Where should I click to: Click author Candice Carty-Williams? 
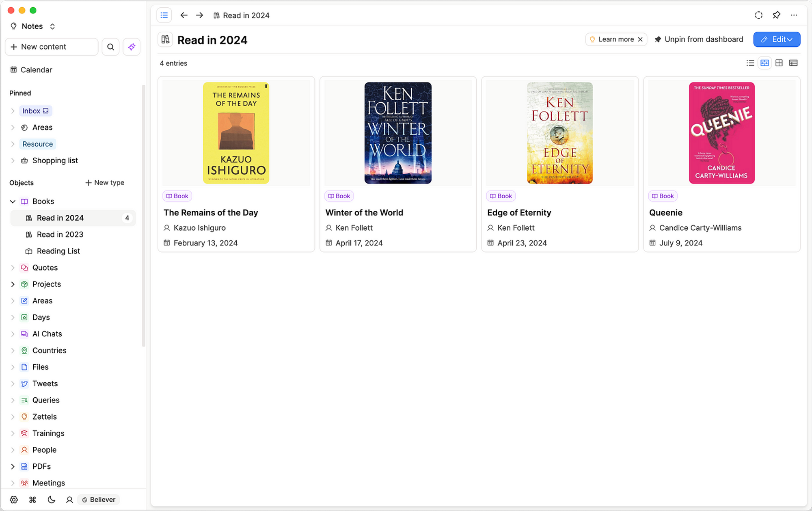[x=700, y=228]
